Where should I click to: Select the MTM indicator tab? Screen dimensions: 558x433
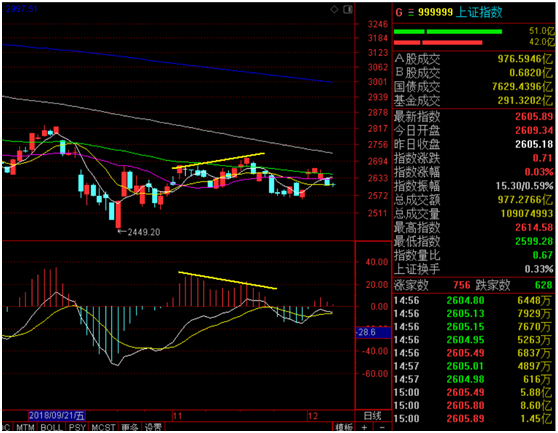[26, 427]
